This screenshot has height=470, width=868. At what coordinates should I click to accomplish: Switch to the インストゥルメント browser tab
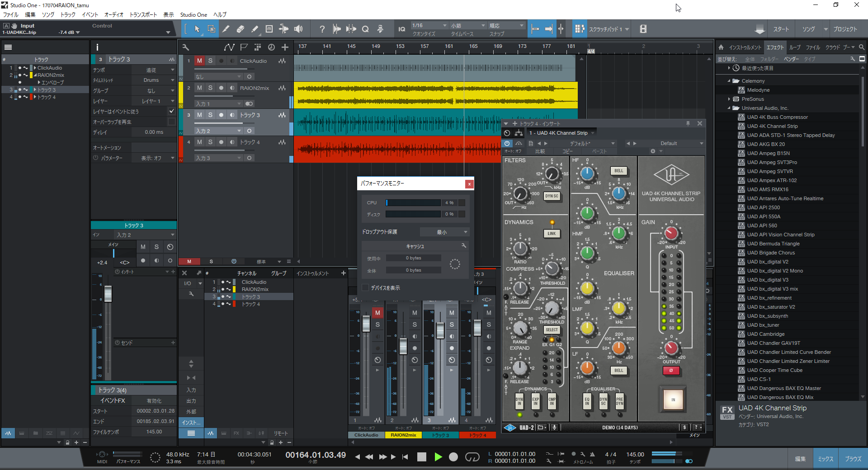pyautogui.click(x=745, y=47)
